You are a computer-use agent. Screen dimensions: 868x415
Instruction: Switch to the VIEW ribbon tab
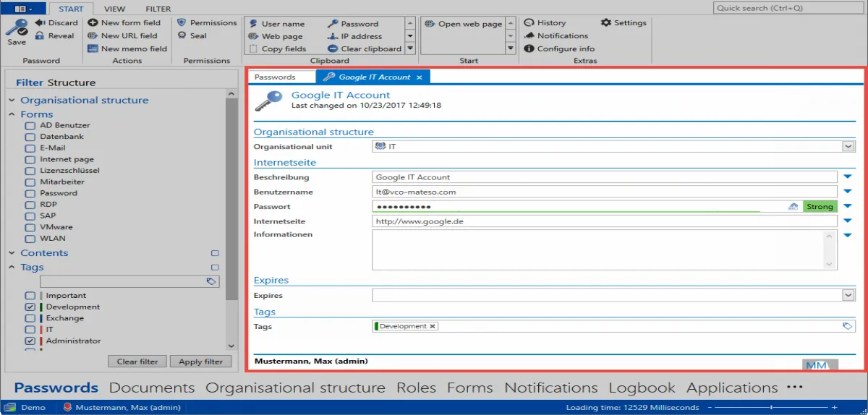[x=114, y=9]
